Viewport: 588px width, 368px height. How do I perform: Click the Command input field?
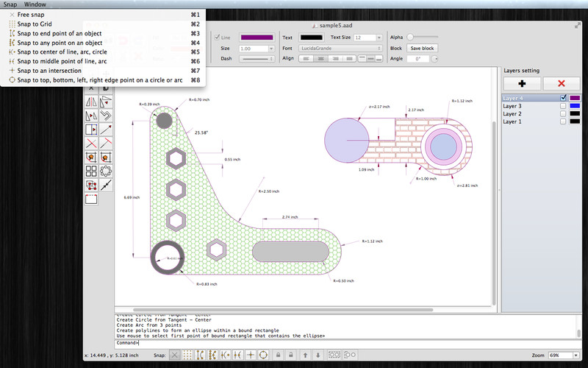click(348, 343)
